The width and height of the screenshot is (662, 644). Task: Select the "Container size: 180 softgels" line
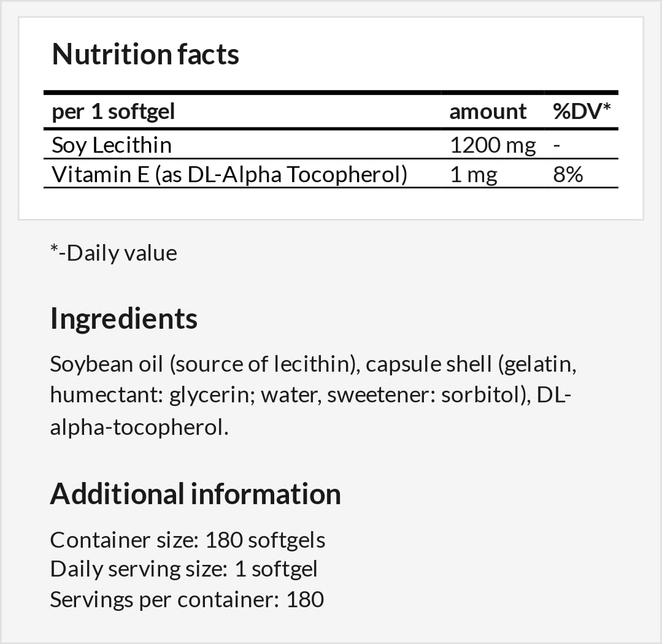[188, 540]
